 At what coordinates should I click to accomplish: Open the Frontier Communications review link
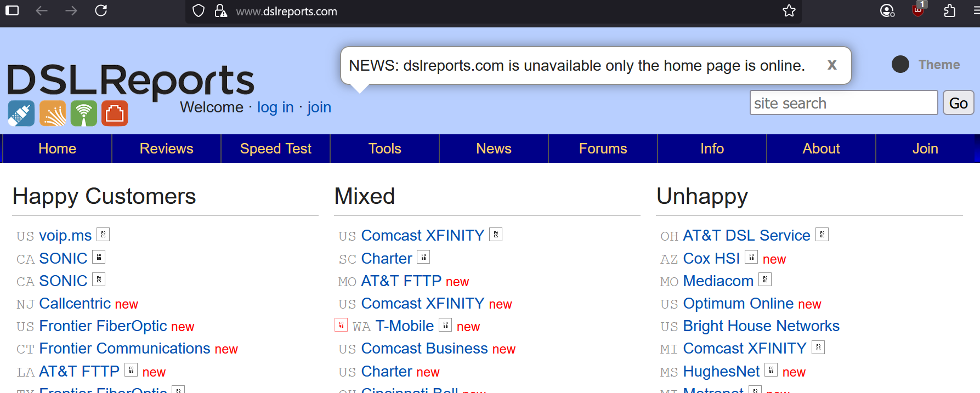point(124,348)
